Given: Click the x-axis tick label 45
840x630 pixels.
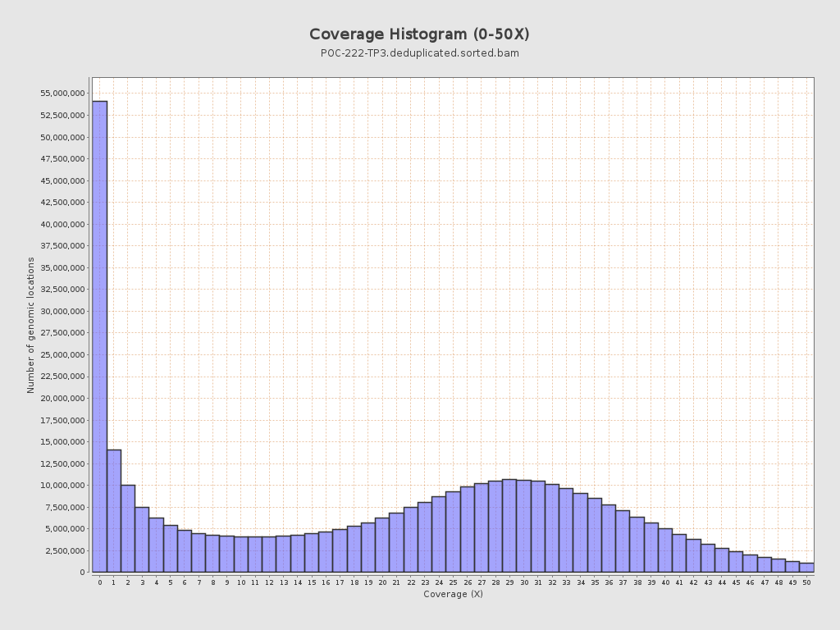Looking at the screenshot, I should 736,582.
